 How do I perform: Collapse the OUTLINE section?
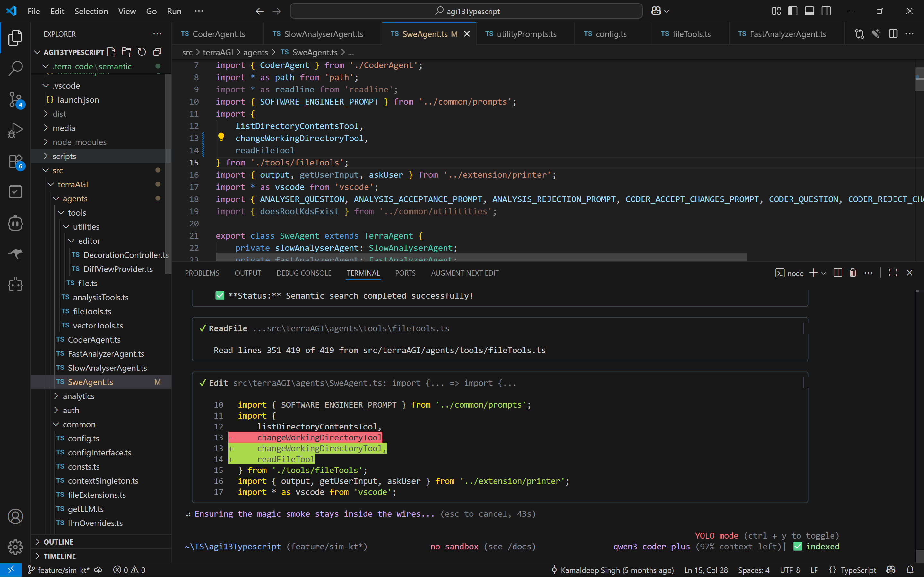(x=58, y=542)
